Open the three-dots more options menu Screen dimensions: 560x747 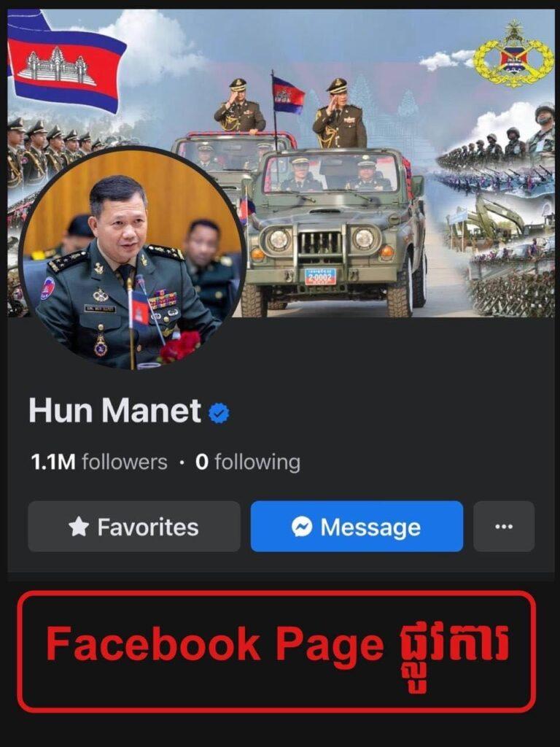pos(504,527)
